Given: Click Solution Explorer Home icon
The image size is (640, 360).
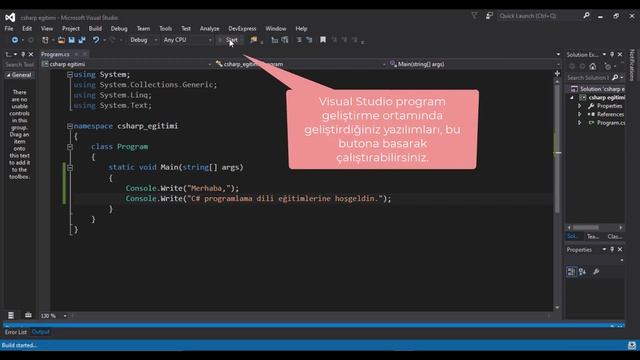Looking at the screenshot, I should tap(593, 66).
